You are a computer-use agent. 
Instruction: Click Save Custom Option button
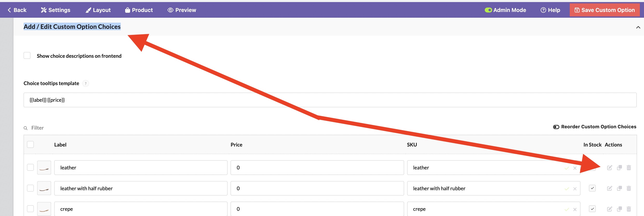(x=605, y=10)
